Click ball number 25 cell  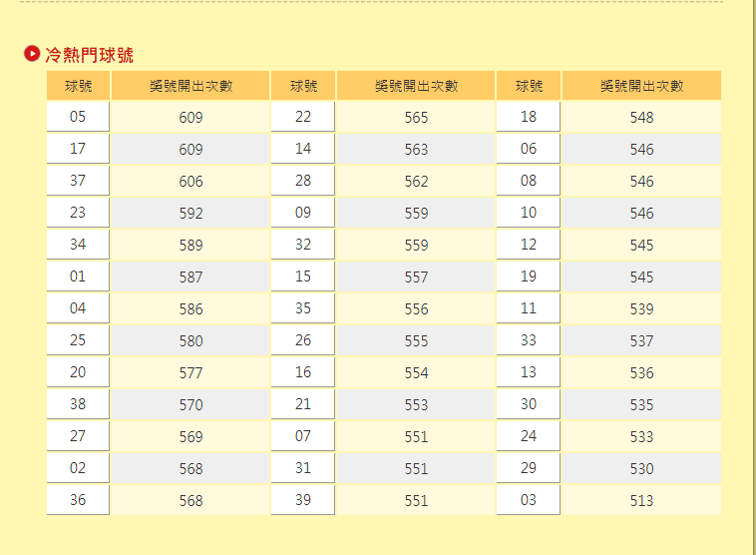click(x=78, y=339)
